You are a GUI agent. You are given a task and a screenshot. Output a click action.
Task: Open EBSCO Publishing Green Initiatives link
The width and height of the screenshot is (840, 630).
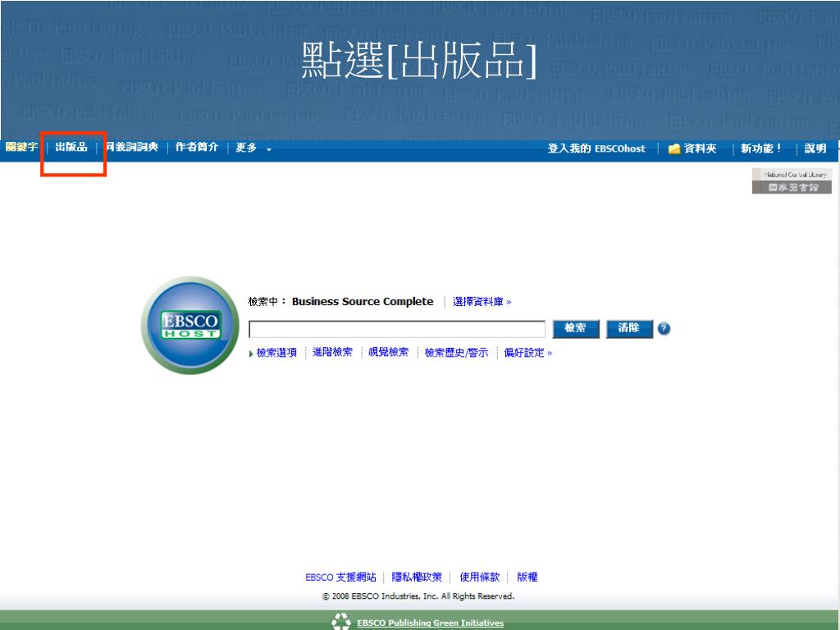point(430,623)
